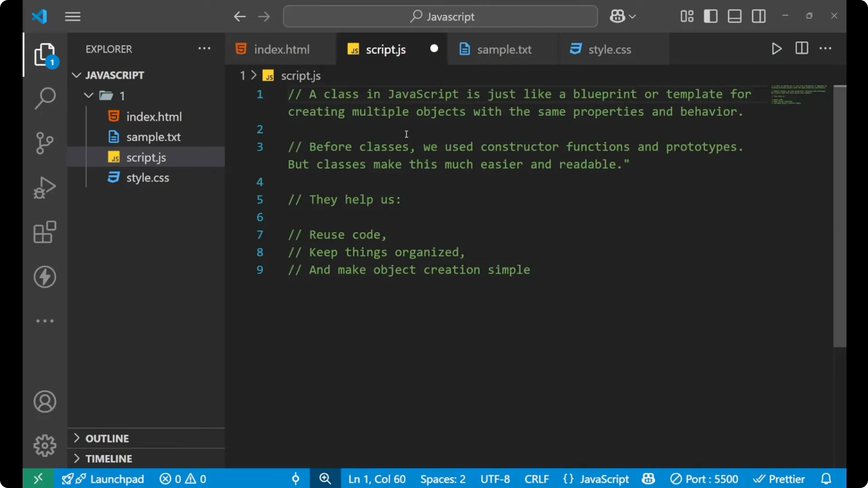The height and width of the screenshot is (488, 868).
Task: Run the script.js file with the play button
Action: point(777,49)
